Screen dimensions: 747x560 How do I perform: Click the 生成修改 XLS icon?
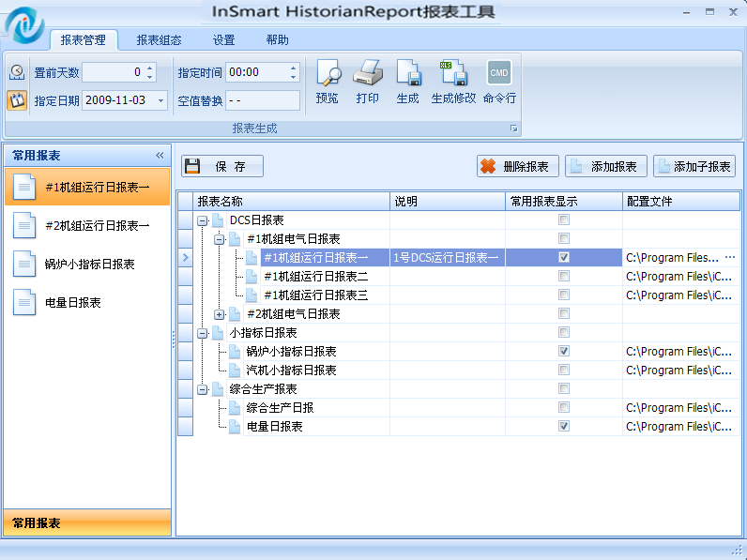click(x=452, y=73)
